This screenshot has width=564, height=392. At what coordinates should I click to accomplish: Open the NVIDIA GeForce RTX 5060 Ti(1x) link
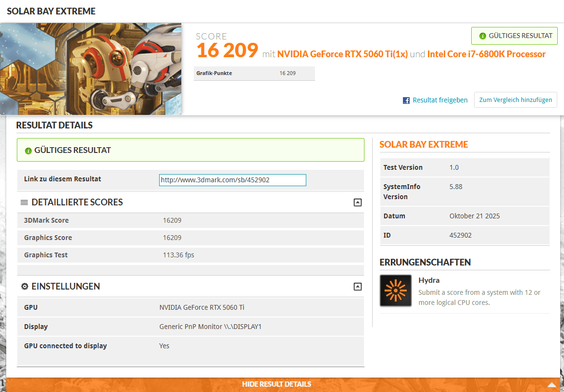[x=342, y=54]
